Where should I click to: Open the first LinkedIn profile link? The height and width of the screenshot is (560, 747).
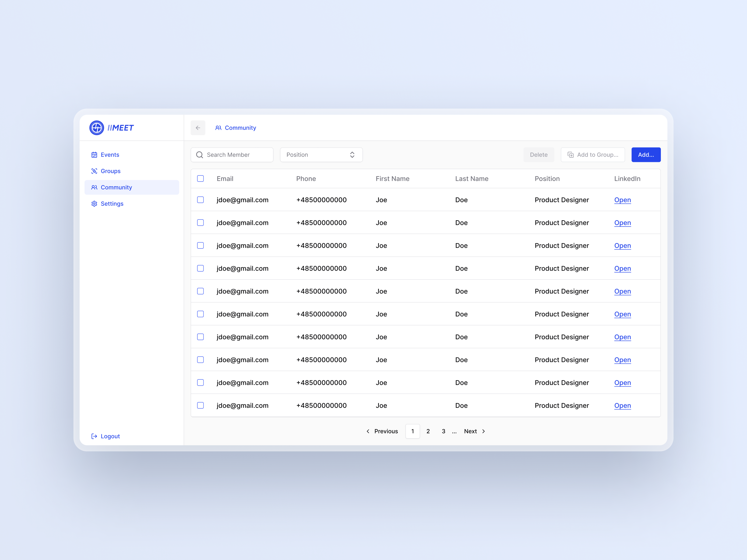click(x=622, y=200)
